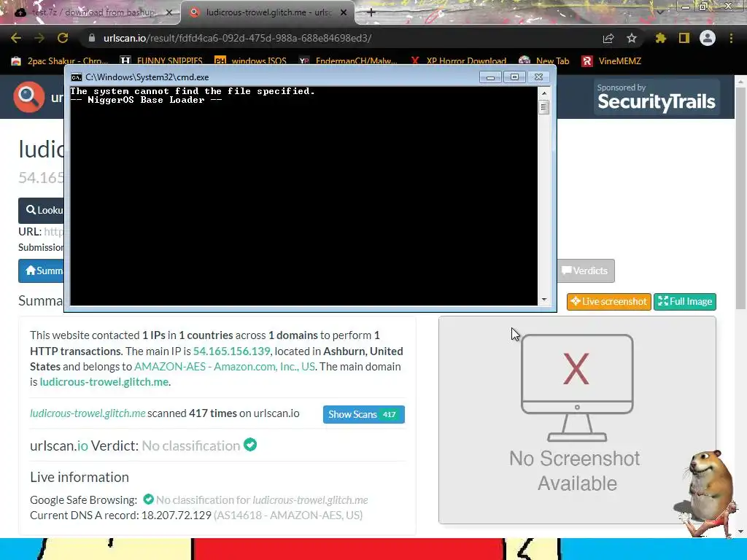
Task: Click the DNS record text 18.207.72.129
Action: pos(177,516)
